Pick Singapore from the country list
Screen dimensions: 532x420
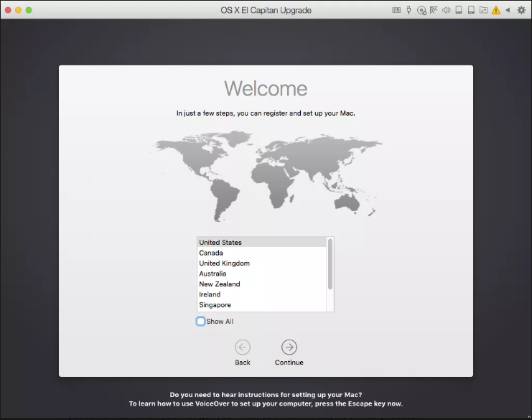(261, 304)
